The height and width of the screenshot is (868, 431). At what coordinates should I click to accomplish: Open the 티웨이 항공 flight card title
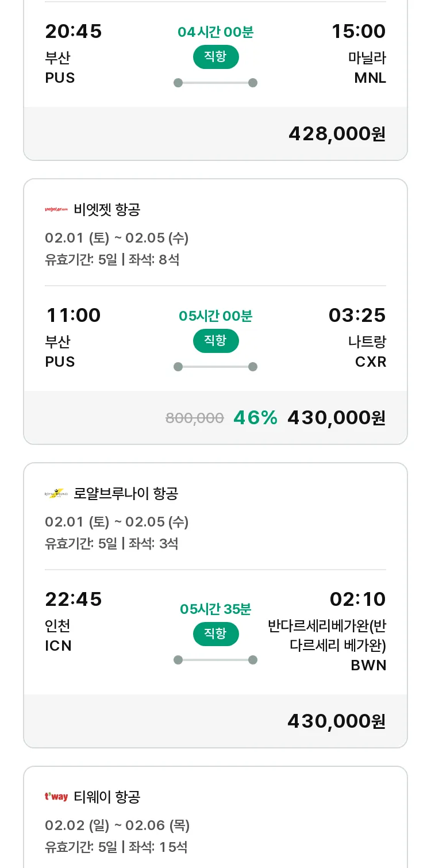(107, 797)
